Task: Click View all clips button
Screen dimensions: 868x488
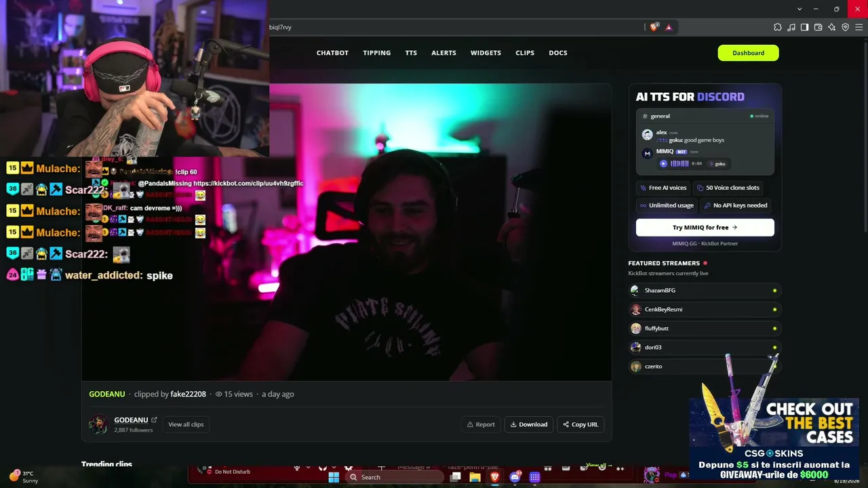Action: 186,424
